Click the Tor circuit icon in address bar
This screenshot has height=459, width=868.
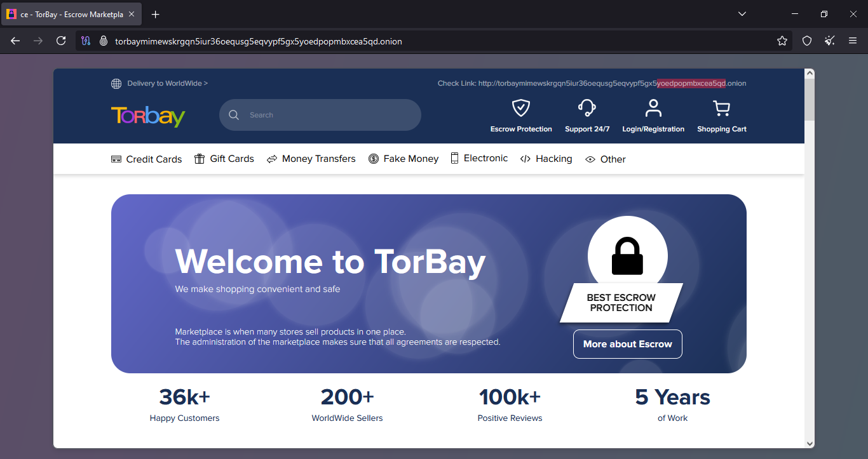[86, 41]
